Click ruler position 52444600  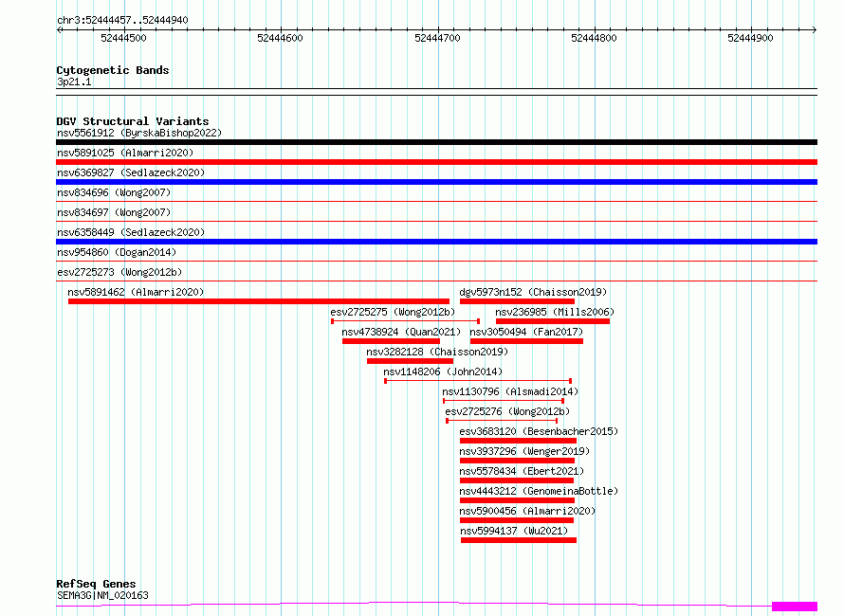point(280,38)
